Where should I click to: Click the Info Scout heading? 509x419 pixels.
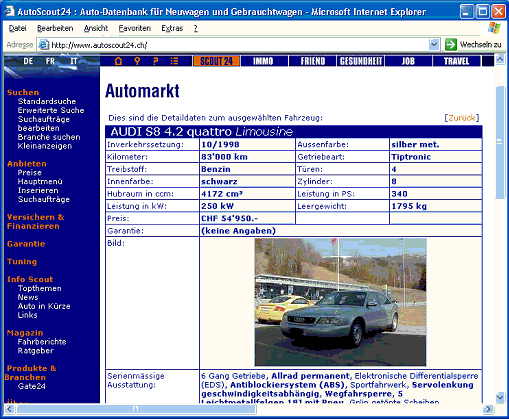coord(30,279)
